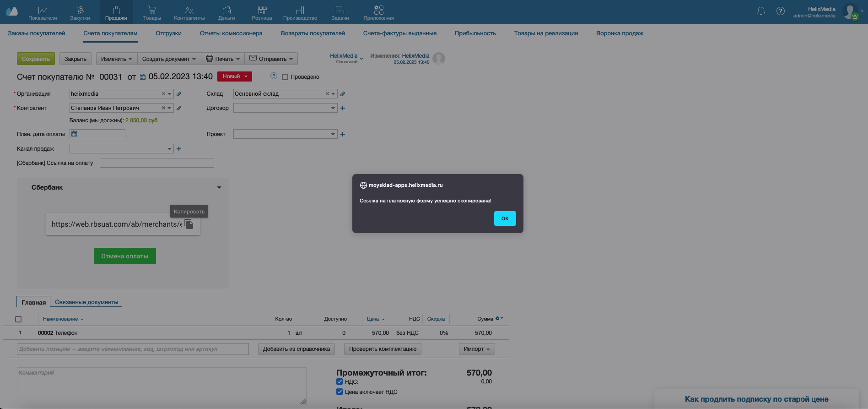The height and width of the screenshot is (409, 868).
Task: Open the Канал продаж combo box
Action: tap(121, 149)
